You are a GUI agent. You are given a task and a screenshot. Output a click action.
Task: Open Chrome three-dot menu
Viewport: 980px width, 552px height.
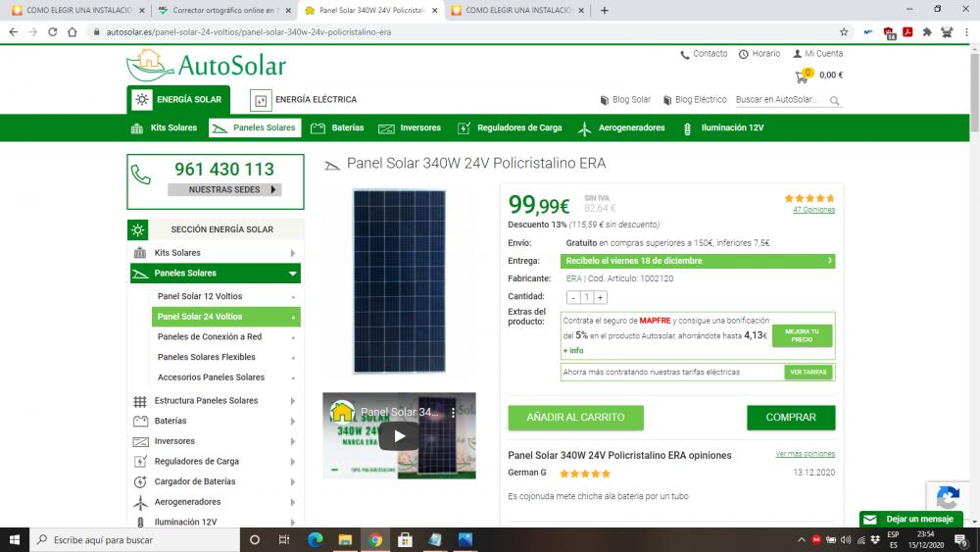pos(966,32)
